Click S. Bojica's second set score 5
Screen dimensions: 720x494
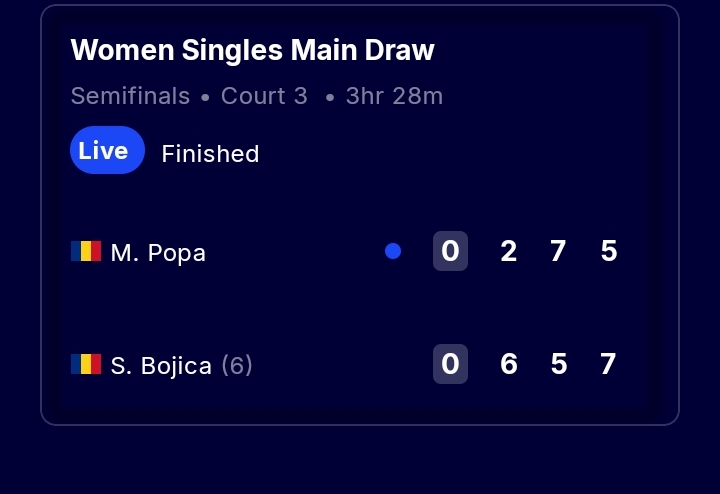(558, 364)
